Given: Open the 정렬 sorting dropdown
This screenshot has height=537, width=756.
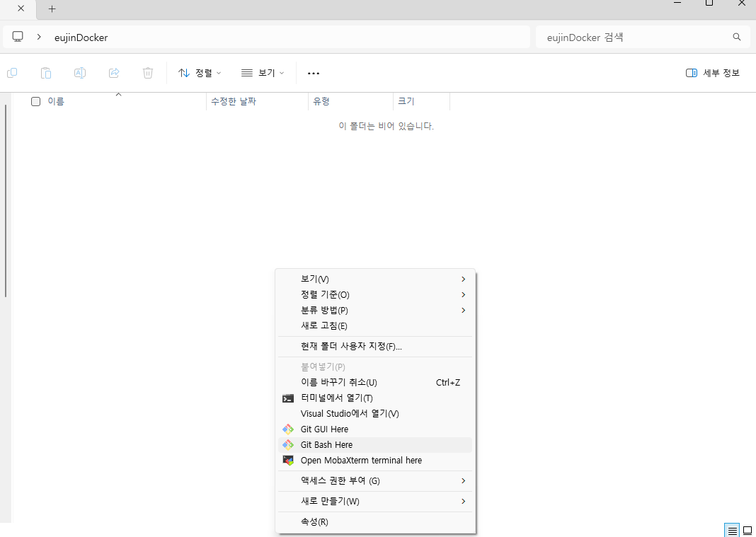Looking at the screenshot, I should click(x=199, y=73).
